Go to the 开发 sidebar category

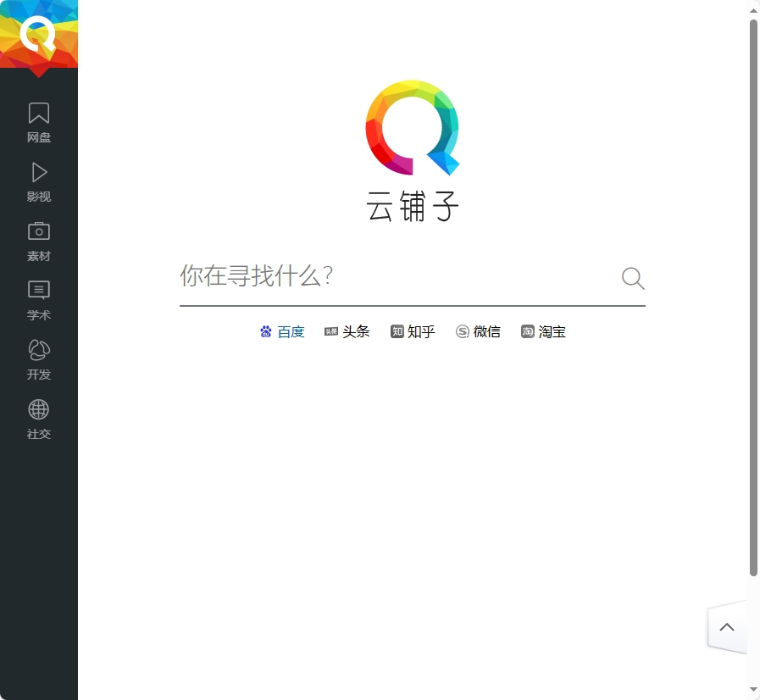(39, 359)
